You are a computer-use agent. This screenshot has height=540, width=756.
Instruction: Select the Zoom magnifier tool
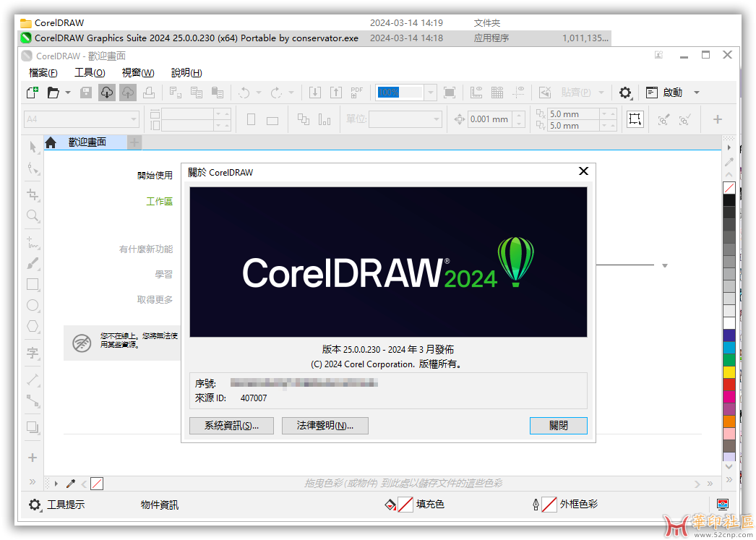click(33, 215)
